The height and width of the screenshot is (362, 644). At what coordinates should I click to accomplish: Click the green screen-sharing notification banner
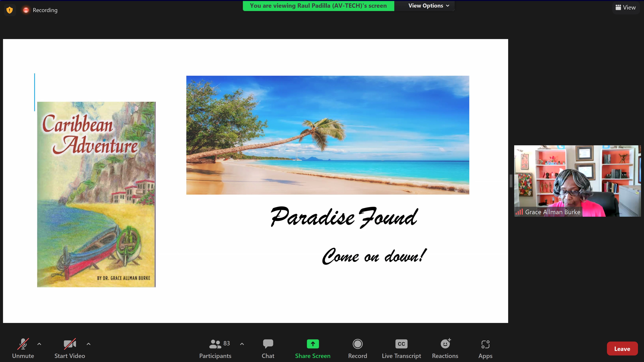tap(318, 6)
